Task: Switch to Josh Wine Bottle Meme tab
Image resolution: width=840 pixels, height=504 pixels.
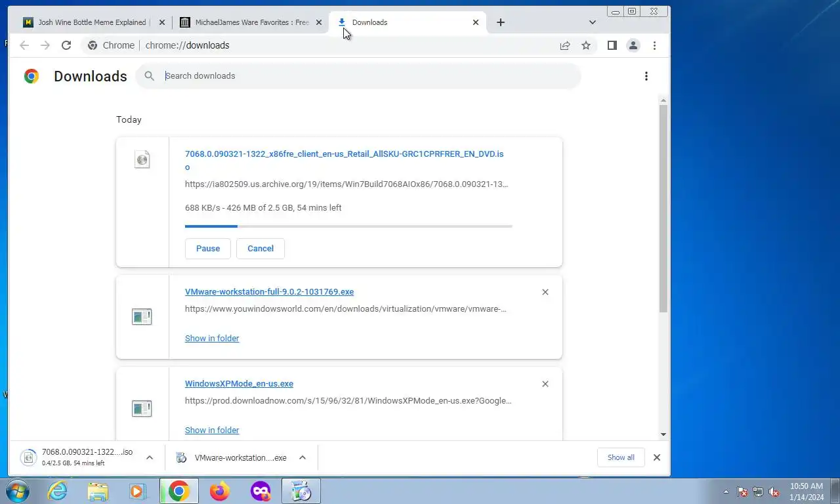Action: (93, 22)
